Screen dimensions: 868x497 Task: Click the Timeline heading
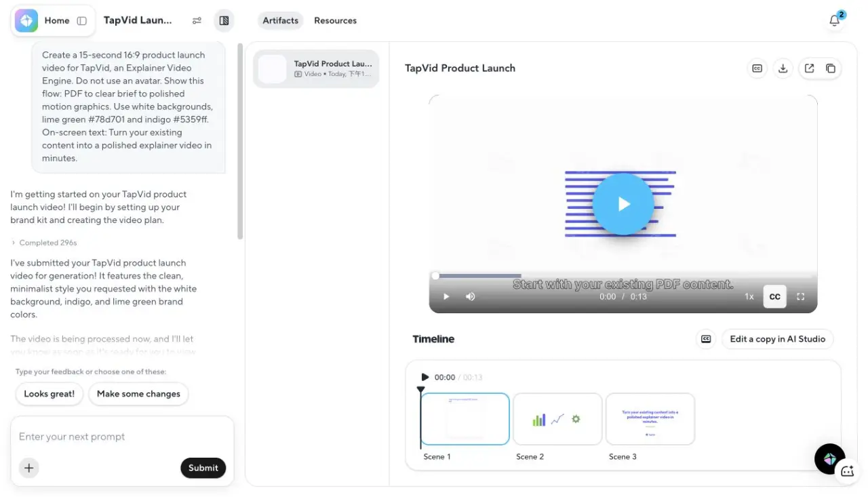(434, 339)
